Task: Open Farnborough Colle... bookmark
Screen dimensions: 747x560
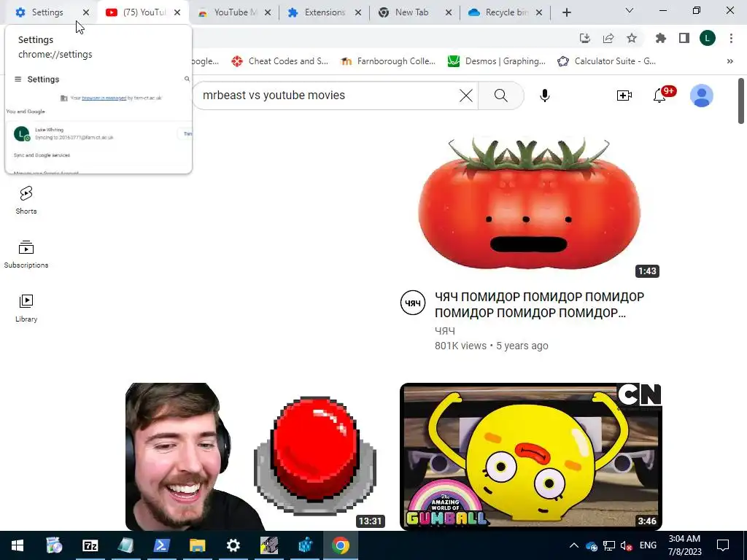Action: (388, 61)
